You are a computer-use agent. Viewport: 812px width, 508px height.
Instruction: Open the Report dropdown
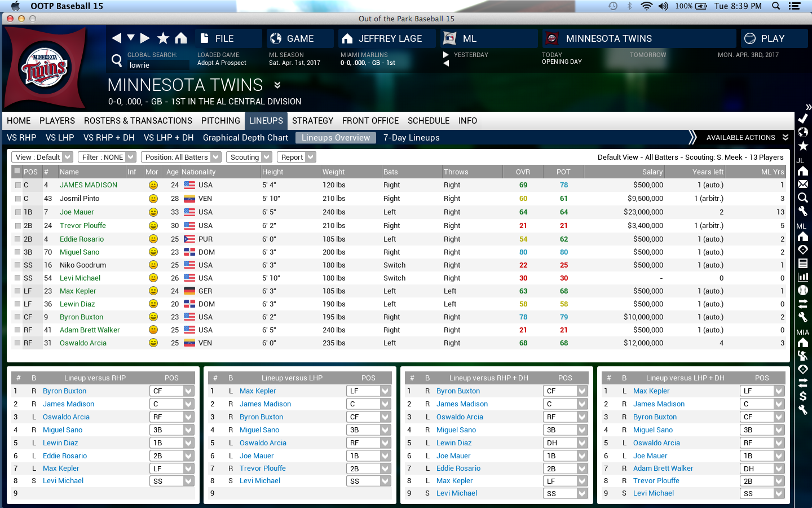tap(296, 157)
